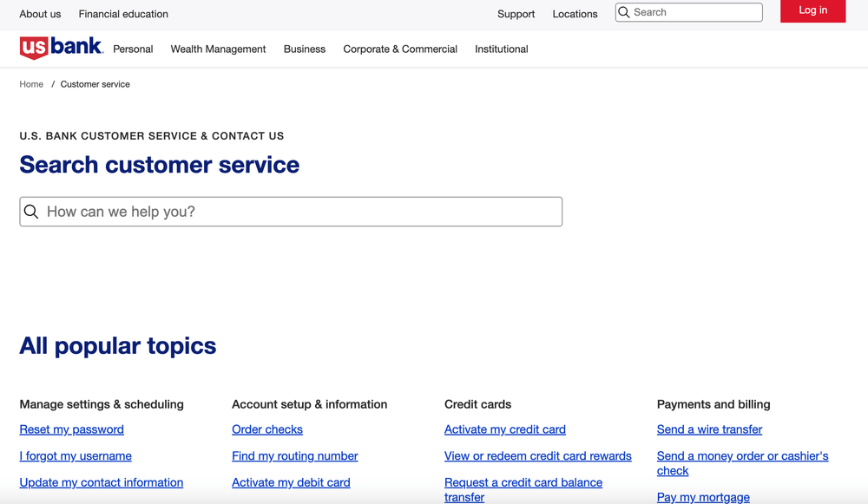Click the red Log in button
The height and width of the screenshot is (504, 868).
(x=812, y=10)
